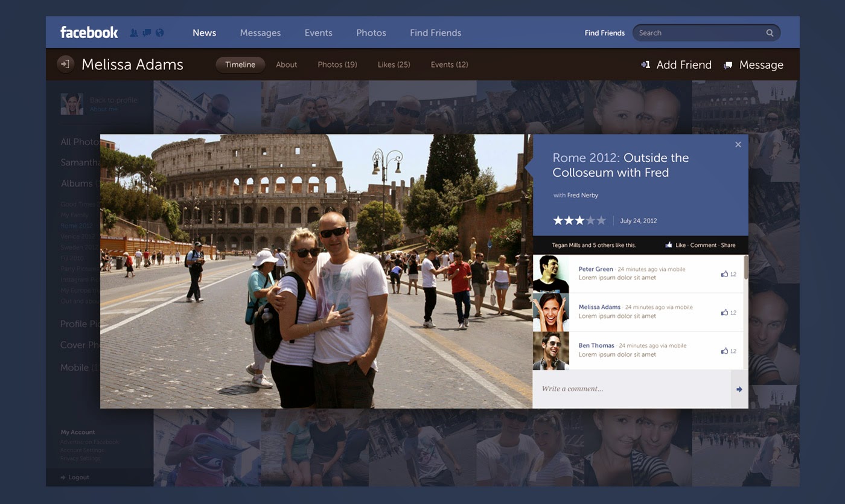Focus the Search input field

tap(706, 33)
